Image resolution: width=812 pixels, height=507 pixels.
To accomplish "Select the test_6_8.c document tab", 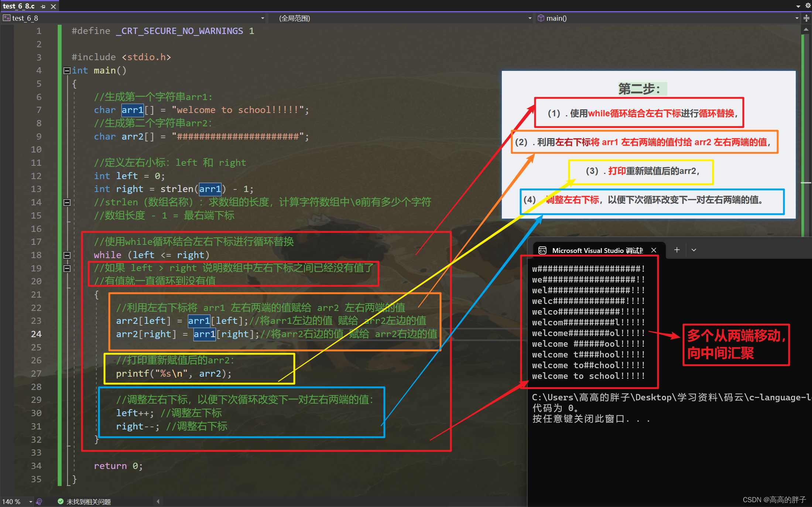I will point(19,6).
